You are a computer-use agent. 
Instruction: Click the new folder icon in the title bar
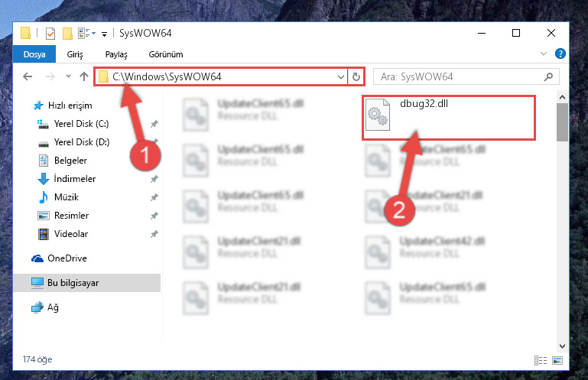pyautogui.click(x=67, y=34)
